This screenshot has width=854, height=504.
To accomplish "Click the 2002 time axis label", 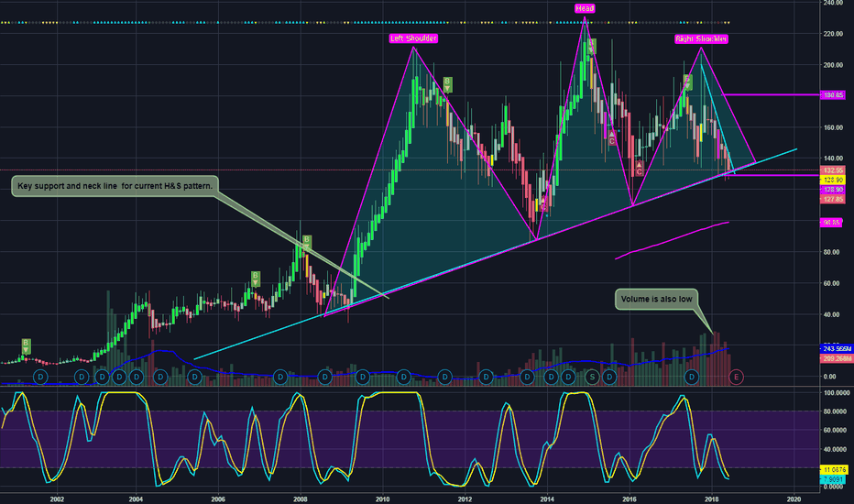I will [x=57, y=499].
